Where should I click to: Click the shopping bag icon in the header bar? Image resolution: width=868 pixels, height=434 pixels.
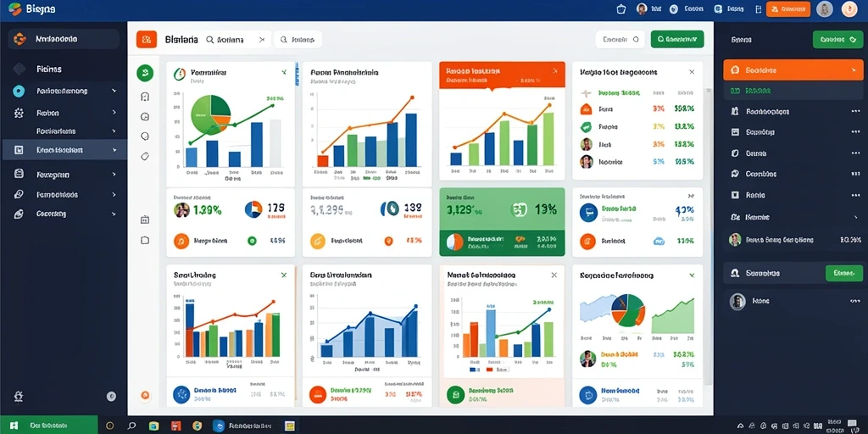tap(620, 8)
